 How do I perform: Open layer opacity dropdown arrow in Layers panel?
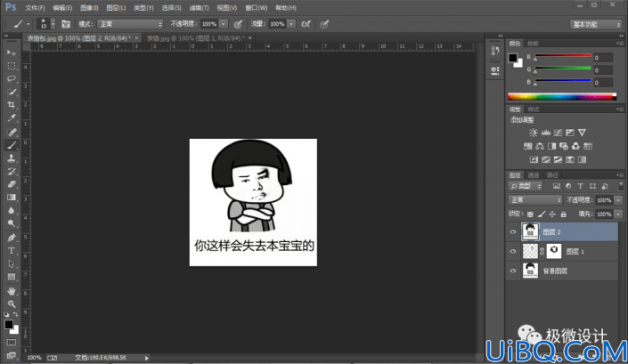point(619,200)
